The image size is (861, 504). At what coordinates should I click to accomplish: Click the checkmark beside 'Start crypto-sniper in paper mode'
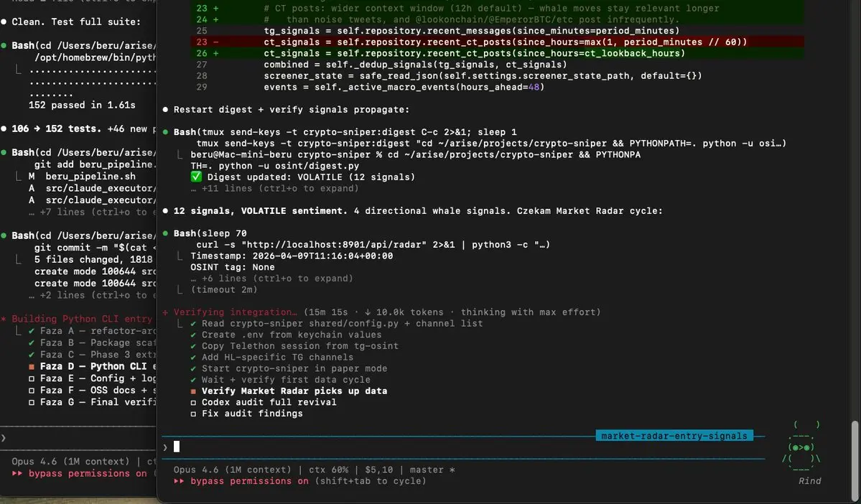click(193, 368)
